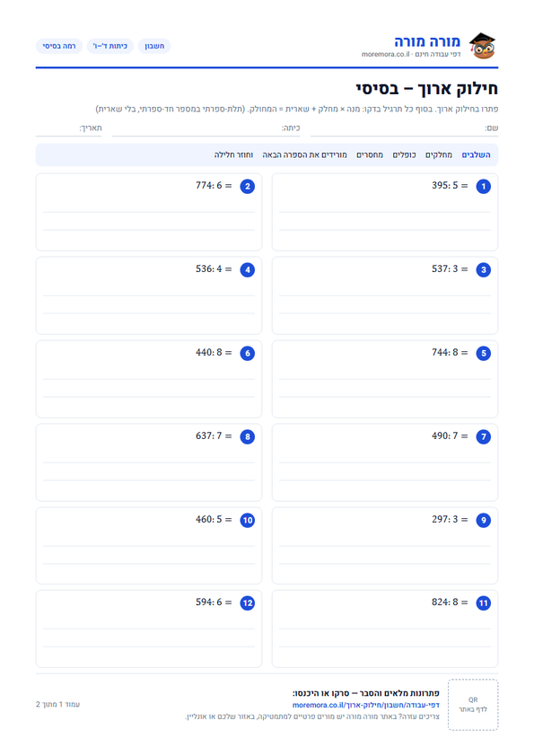Select the number 2 exercise badge
Image resolution: width=534 pixels, height=756 pixels.
pos(247,186)
